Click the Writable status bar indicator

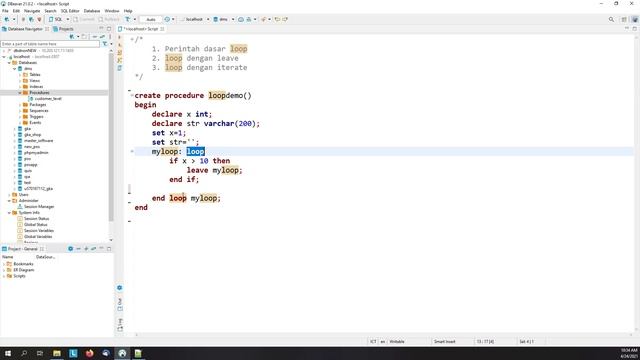[397, 342]
